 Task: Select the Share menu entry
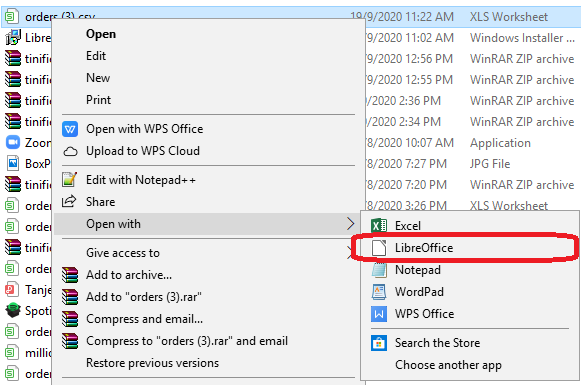(x=100, y=202)
